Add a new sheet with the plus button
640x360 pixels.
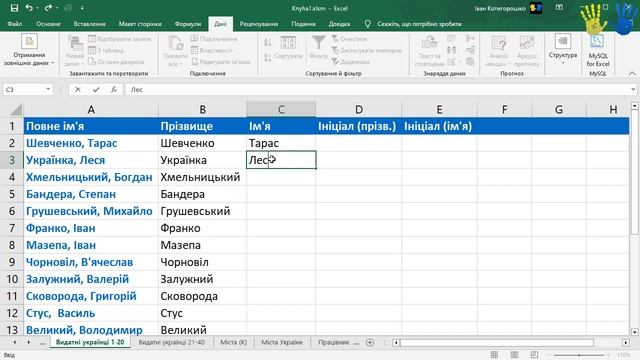click(x=370, y=342)
